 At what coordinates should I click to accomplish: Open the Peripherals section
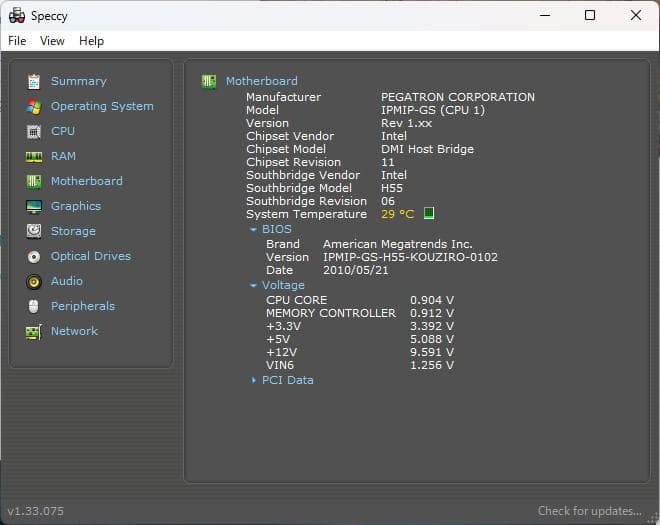(x=83, y=306)
